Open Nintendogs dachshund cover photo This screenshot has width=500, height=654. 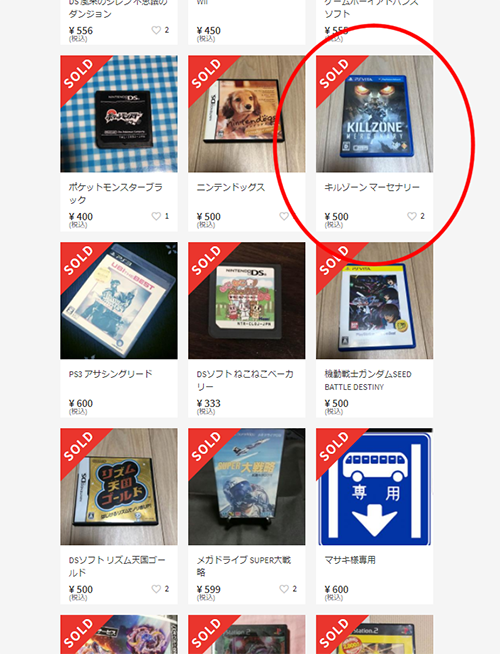click(246, 114)
